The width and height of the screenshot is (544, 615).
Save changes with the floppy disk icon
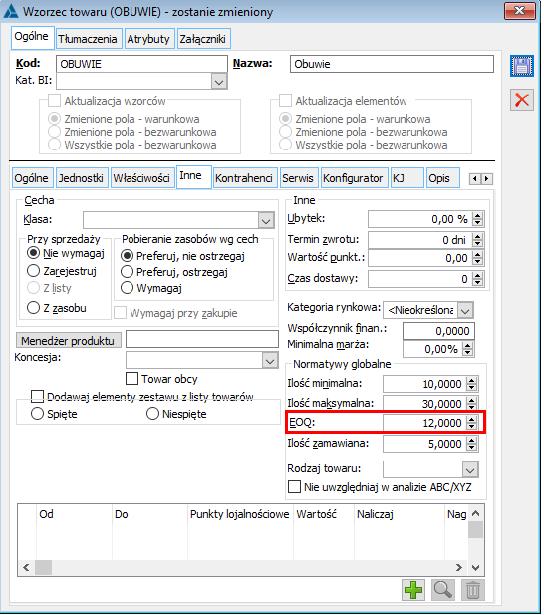[x=522, y=66]
